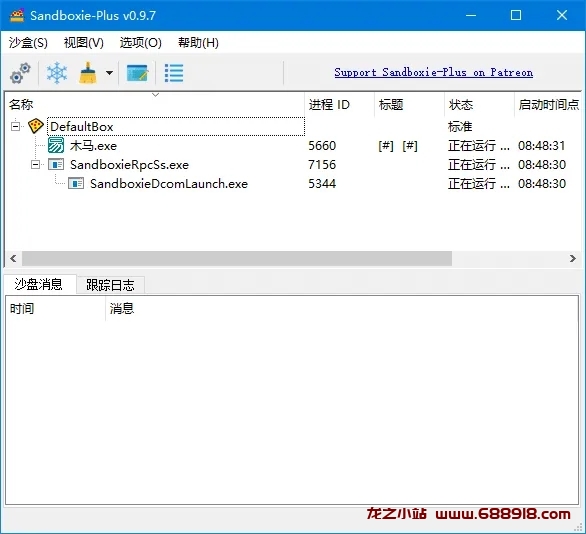This screenshot has height=534, width=586.
Task: Click process ID 7156
Action: click(x=322, y=164)
